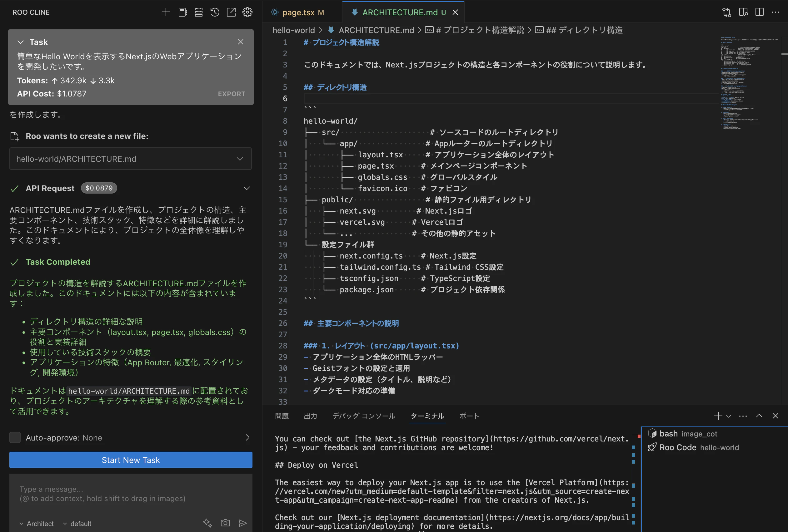Close the terminal panel
The width and height of the screenshot is (788, 532).
point(776,416)
